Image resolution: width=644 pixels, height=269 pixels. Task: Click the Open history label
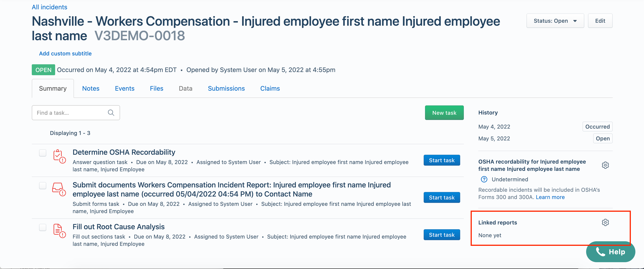tap(602, 138)
